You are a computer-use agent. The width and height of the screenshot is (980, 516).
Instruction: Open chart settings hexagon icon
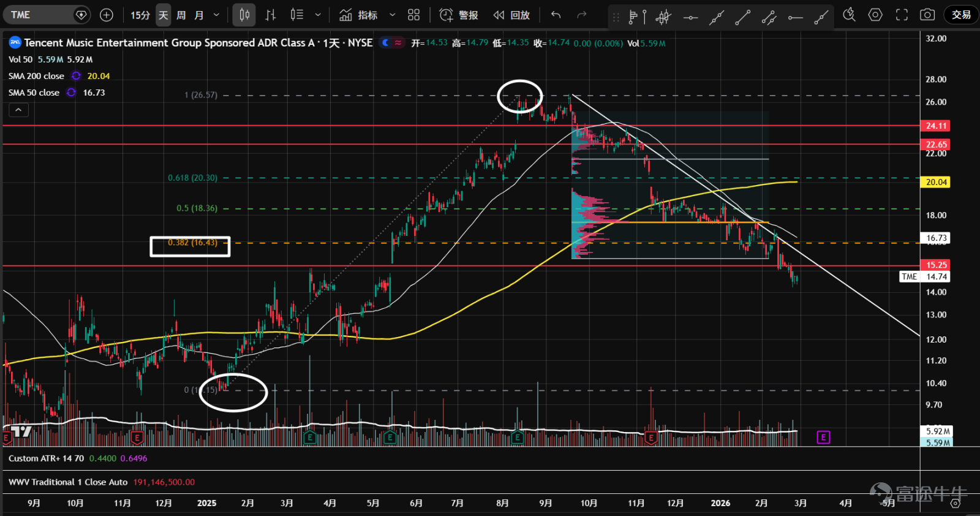click(875, 15)
